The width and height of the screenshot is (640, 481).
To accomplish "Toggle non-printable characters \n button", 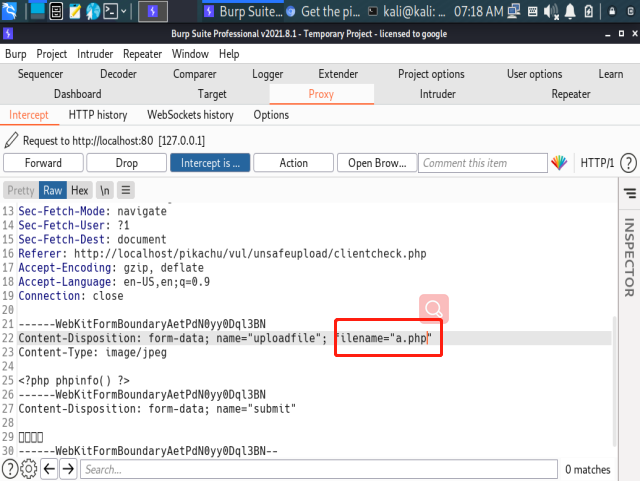I will (105, 190).
